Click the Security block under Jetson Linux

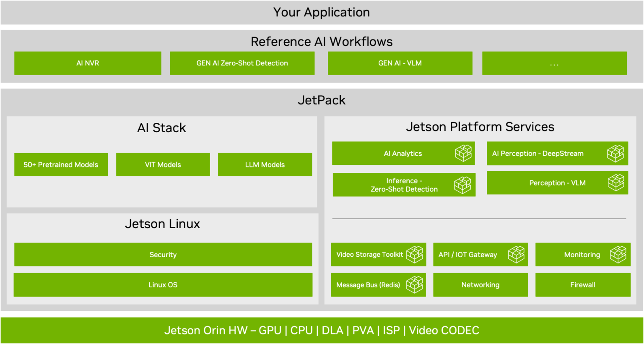coord(163,254)
